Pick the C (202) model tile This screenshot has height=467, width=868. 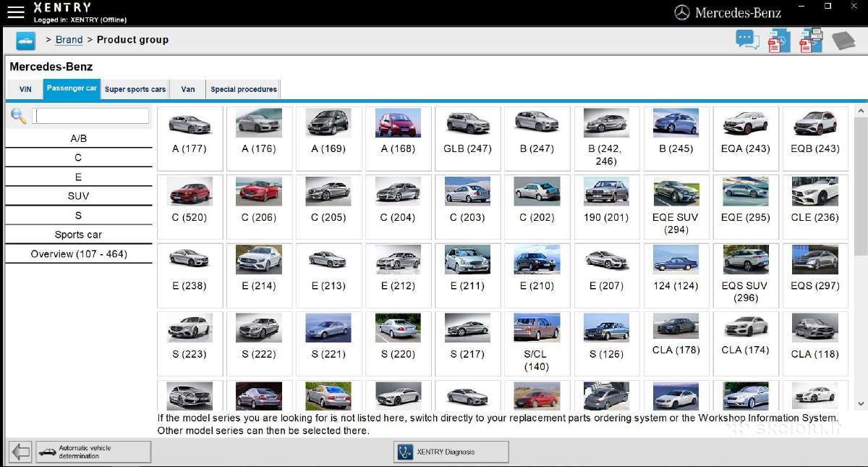(x=537, y=206)
